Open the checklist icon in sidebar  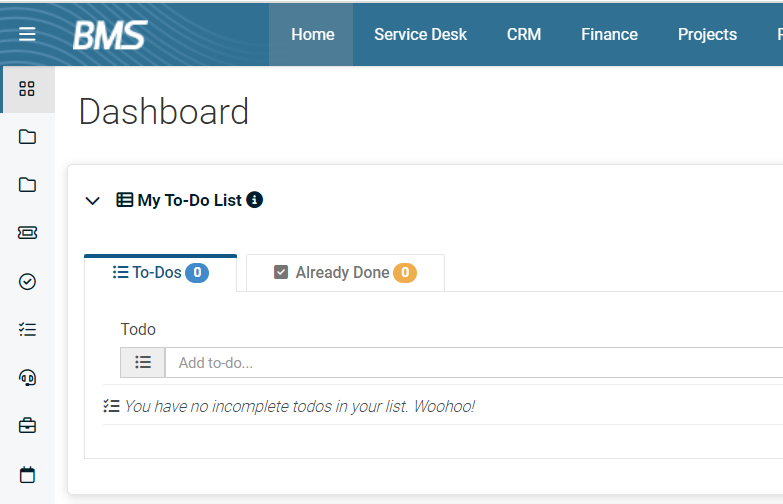pos(27,330)
